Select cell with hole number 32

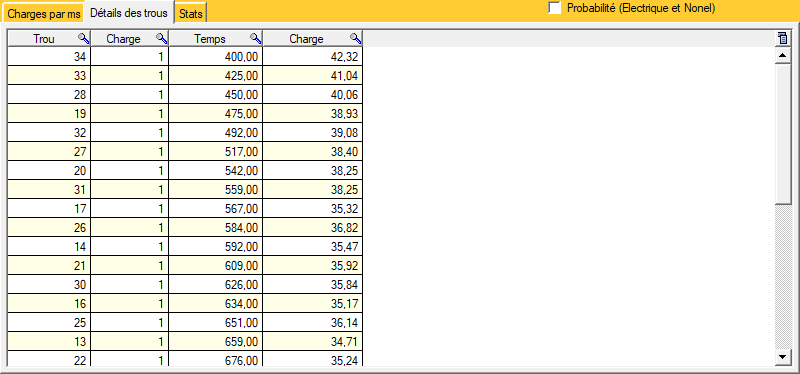(49, 133)
